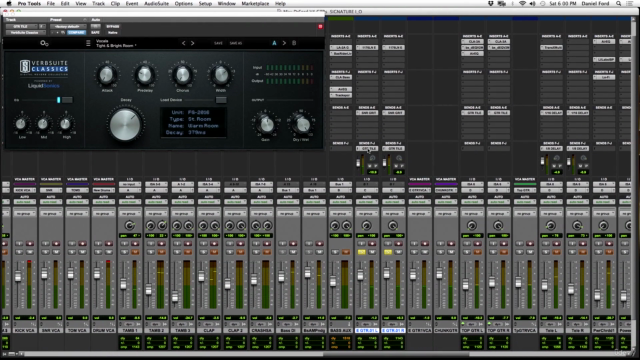Click the Dry/Wet knob
This screenshot has height=360, width=640.
(x=302, y=124)
